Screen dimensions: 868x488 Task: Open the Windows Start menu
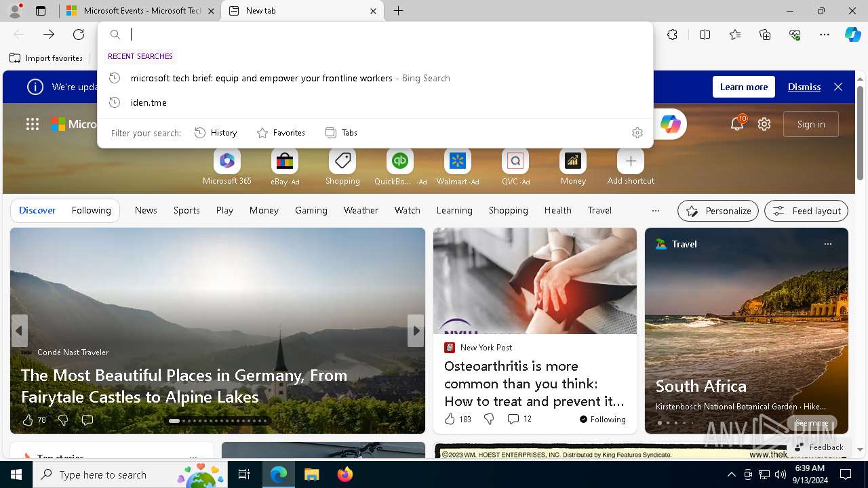pos(16,474)
